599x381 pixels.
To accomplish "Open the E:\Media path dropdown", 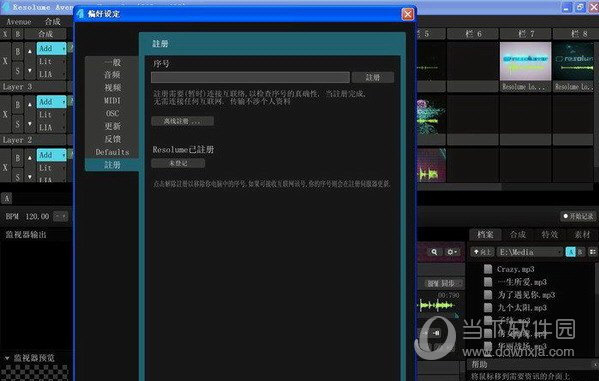I will 529,252.
